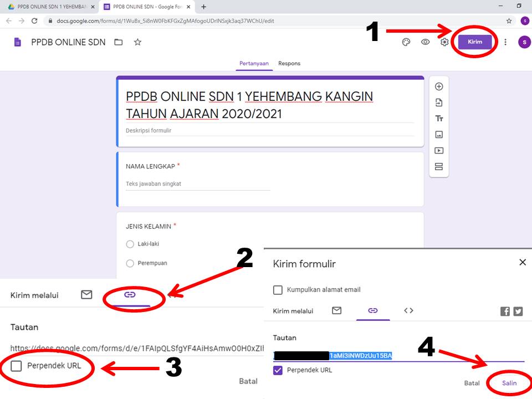This screenshot has height=399, width=532.
Task: Click the add image icon in the sidebar
Action: pyautogui.click(x=438, y=134)
